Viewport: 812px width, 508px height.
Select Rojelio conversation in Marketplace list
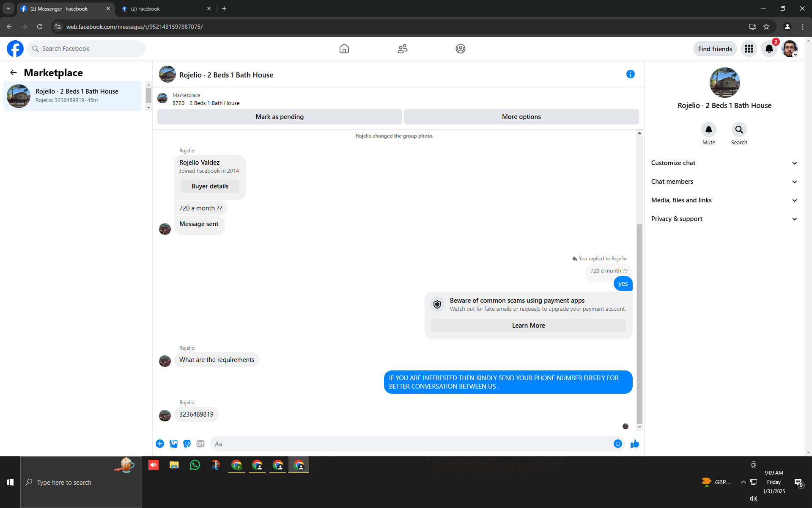tap(72, 96)
